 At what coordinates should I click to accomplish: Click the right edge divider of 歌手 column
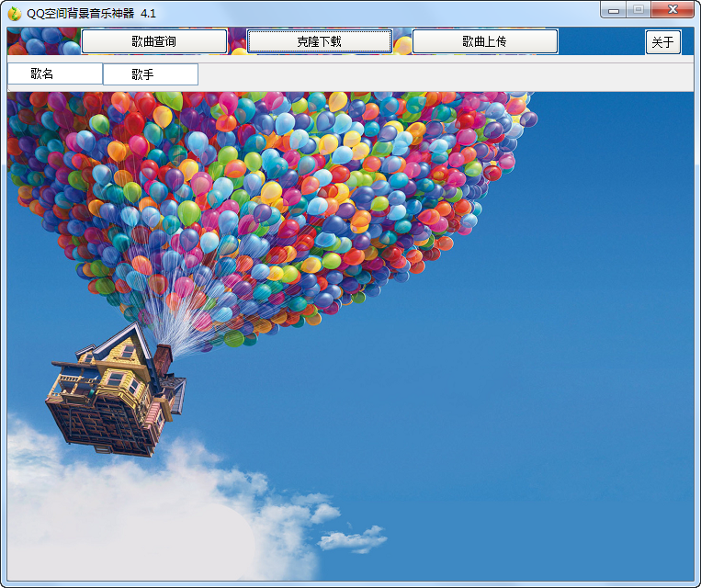tap(198, 74)
